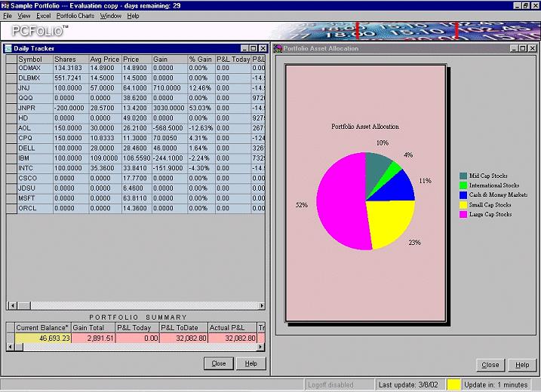Click the Portfolio Summary scroll left arrow
Image resolution: width=541 pixels, height=392 pixels.
(10, 347)
